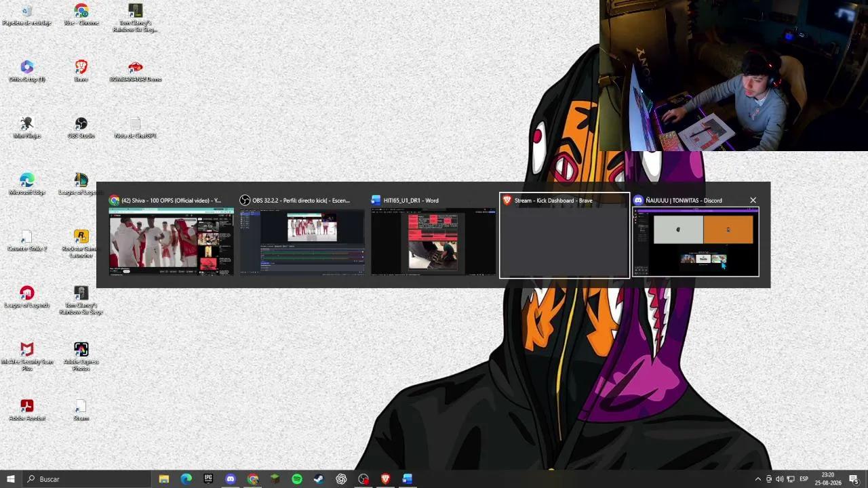
Task: Select the OBS Studio desktop shortcut
Action: pyautogui.click(x=81, y=128)
